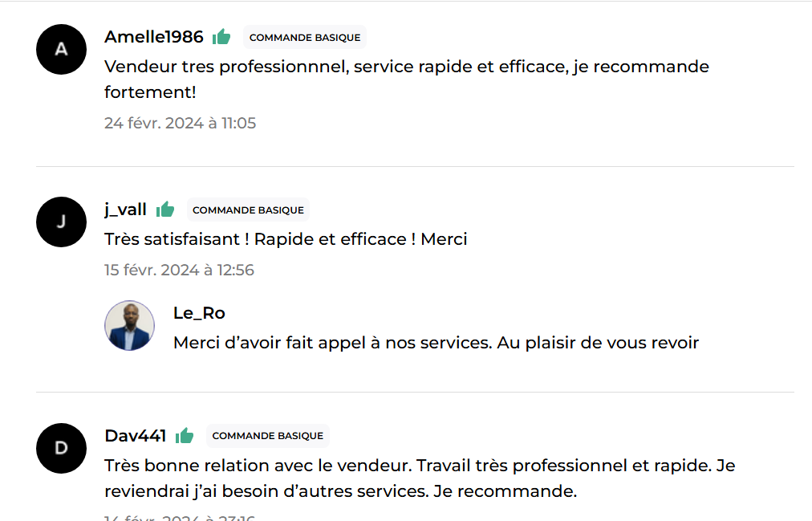The height and width of the screenshot is (521, 812).
Task: Click the thumbs-up icon beside Dav441
Action: [185, 436]
